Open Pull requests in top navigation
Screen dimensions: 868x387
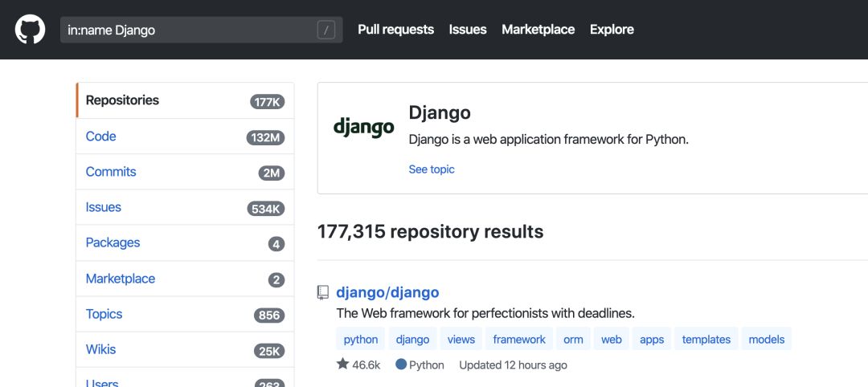[395, 29]
